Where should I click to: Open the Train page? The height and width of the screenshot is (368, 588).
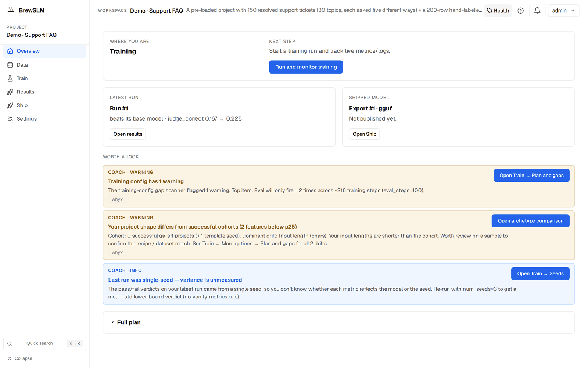click(x=45, y=78)
